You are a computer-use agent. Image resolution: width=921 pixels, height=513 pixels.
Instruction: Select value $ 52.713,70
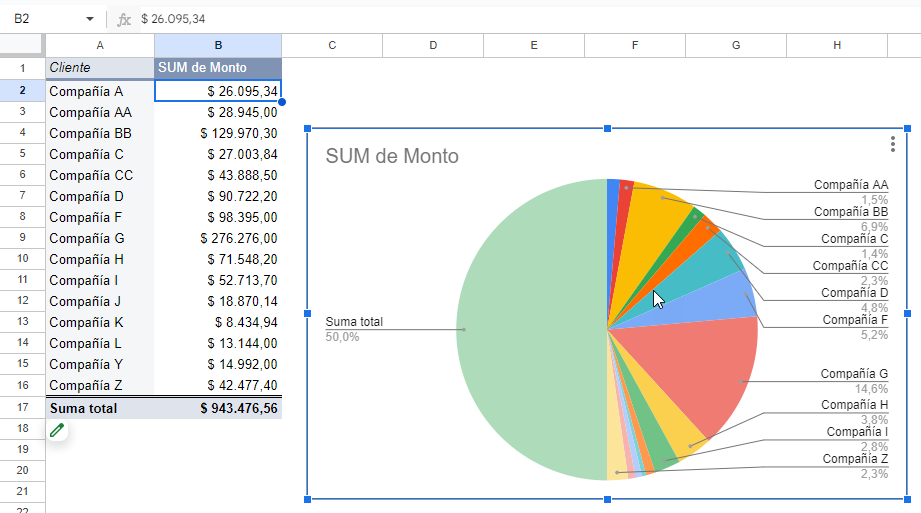click(x=218, y=280)
